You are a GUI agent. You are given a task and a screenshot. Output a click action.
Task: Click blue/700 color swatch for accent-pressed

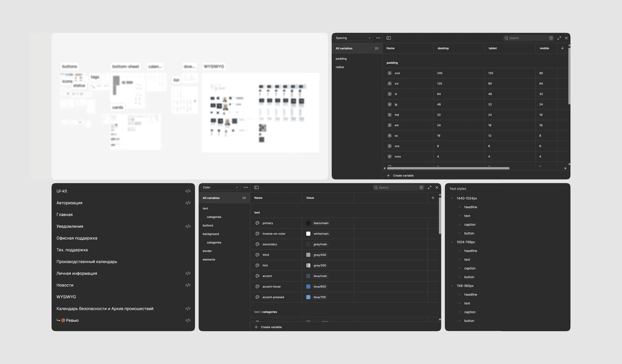coord(308,297)
